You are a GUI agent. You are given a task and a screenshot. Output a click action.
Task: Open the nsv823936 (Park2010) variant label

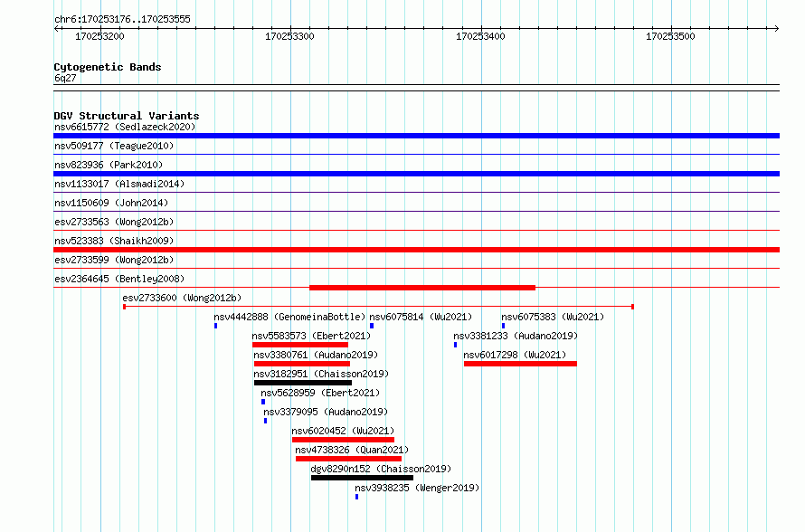point(109,165)
